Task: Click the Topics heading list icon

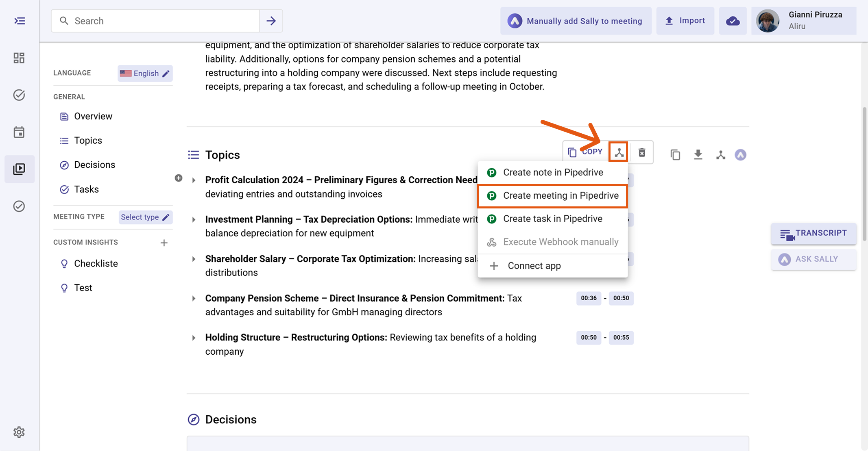Action: (194, 155)
